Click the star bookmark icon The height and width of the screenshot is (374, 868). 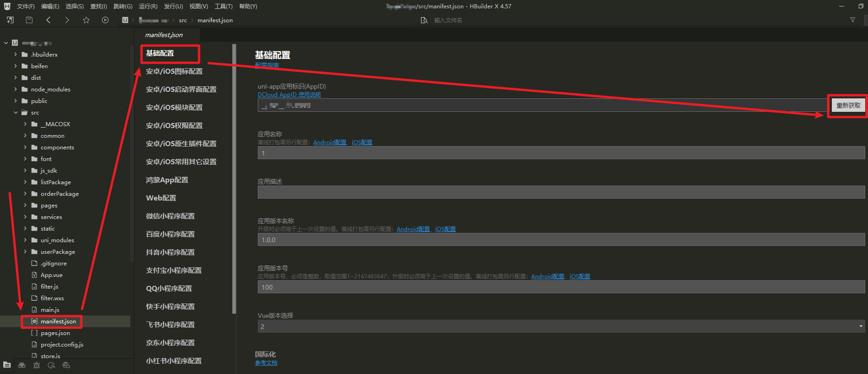point(86,20)
